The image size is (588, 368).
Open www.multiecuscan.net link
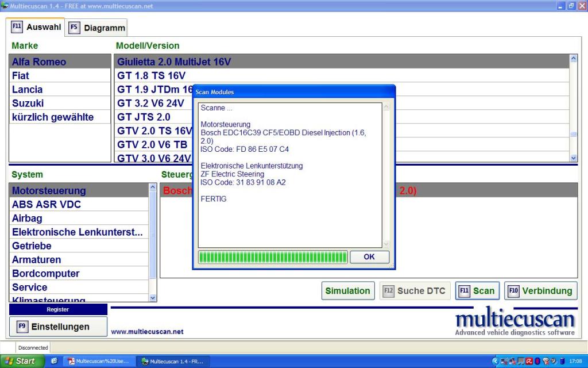pos(148,332)
